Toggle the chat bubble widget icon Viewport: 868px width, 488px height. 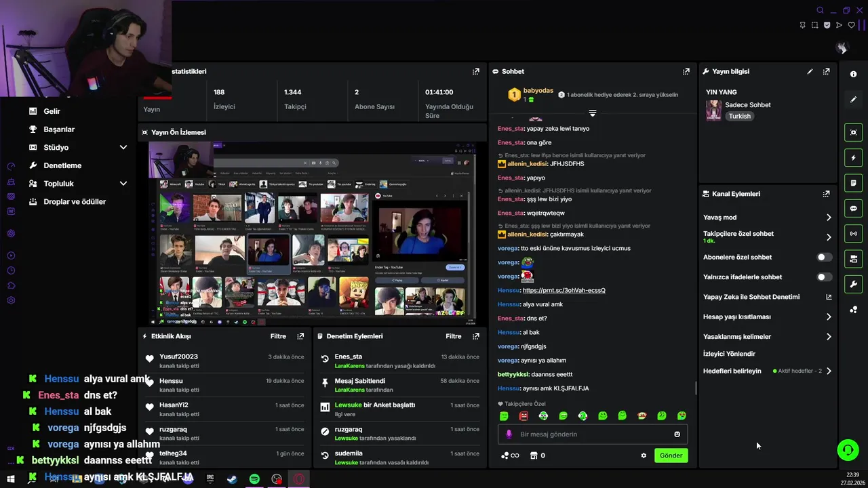(853, 208)
